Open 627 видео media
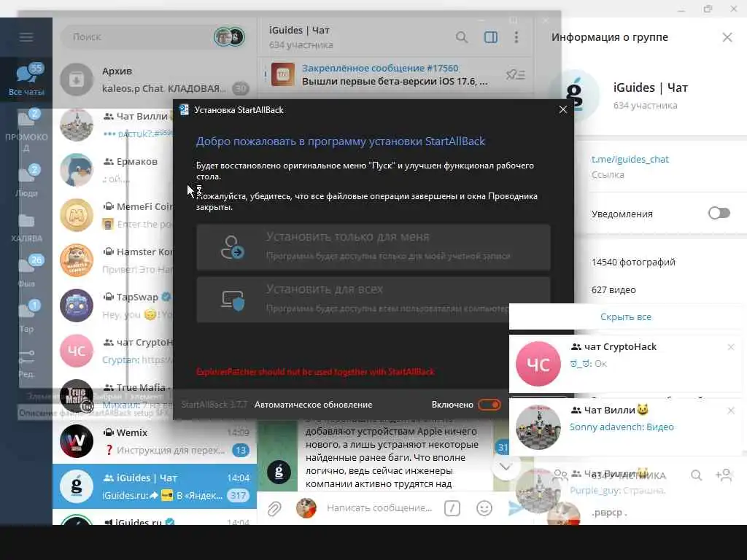This screenshot has width=747, height=560. [614, 289]
